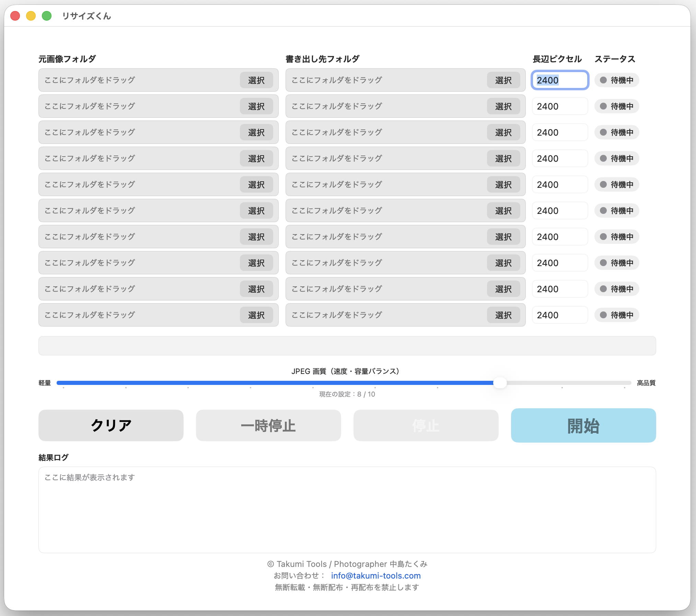This screenshot has width=696, height=616.
Task: Click the green macOS zoom window button
Action: tap(47, 16)
